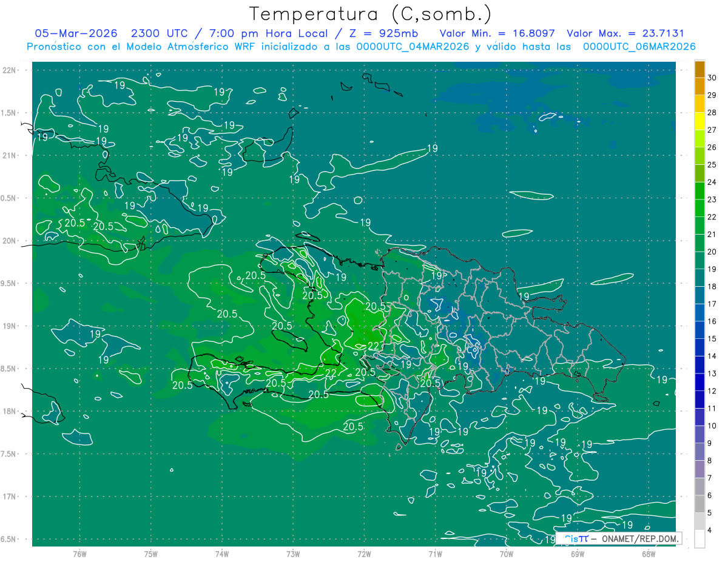Click the 70W longitude label
The height and width of the screenshot is (562, 728).
506,554
